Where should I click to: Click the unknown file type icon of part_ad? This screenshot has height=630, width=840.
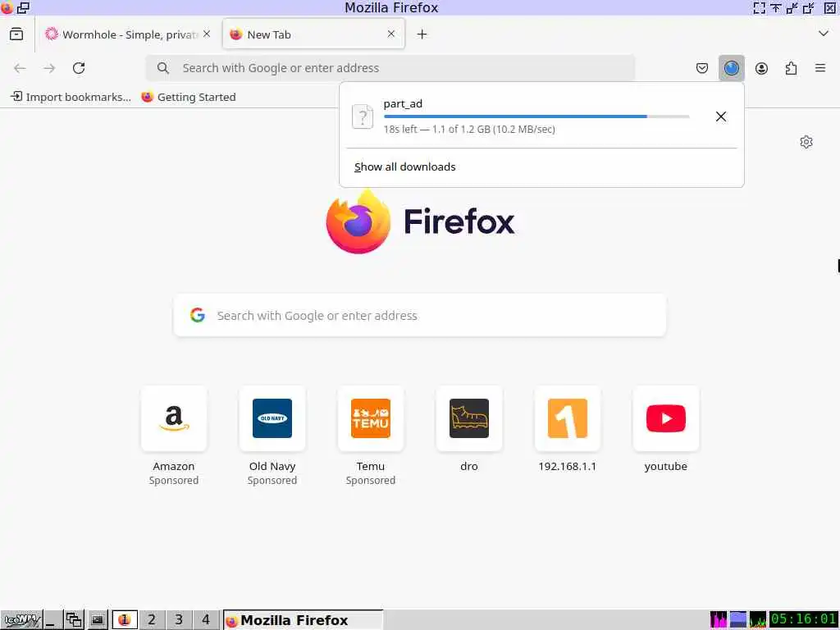click(x=363, y=116)
